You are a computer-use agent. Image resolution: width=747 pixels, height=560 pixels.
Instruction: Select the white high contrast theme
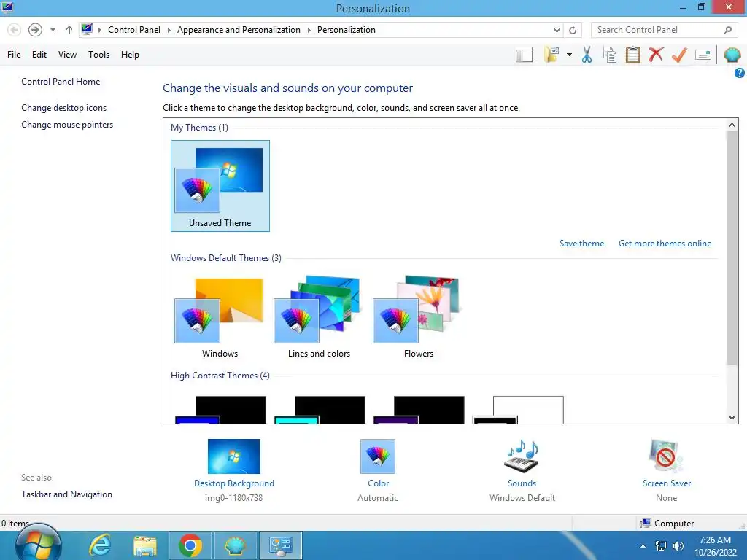[519, 410]
